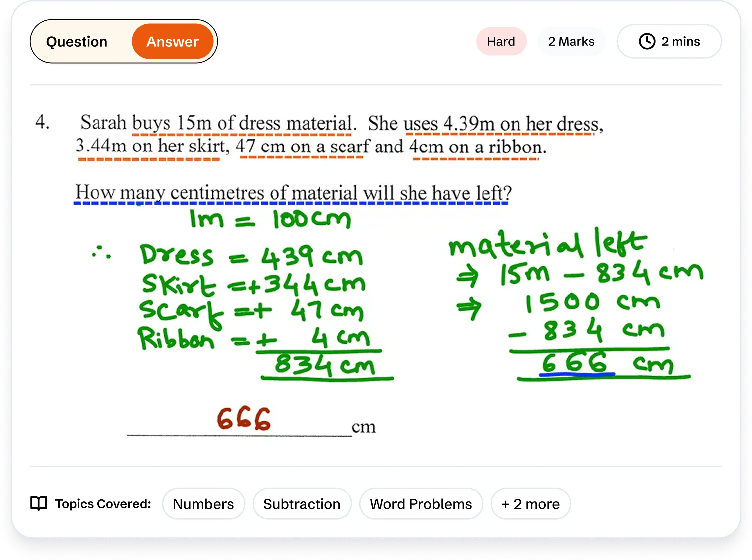Click the open book Topics icon
The width and height of the screenshot is (752, 560).
[x=39, y=504]
